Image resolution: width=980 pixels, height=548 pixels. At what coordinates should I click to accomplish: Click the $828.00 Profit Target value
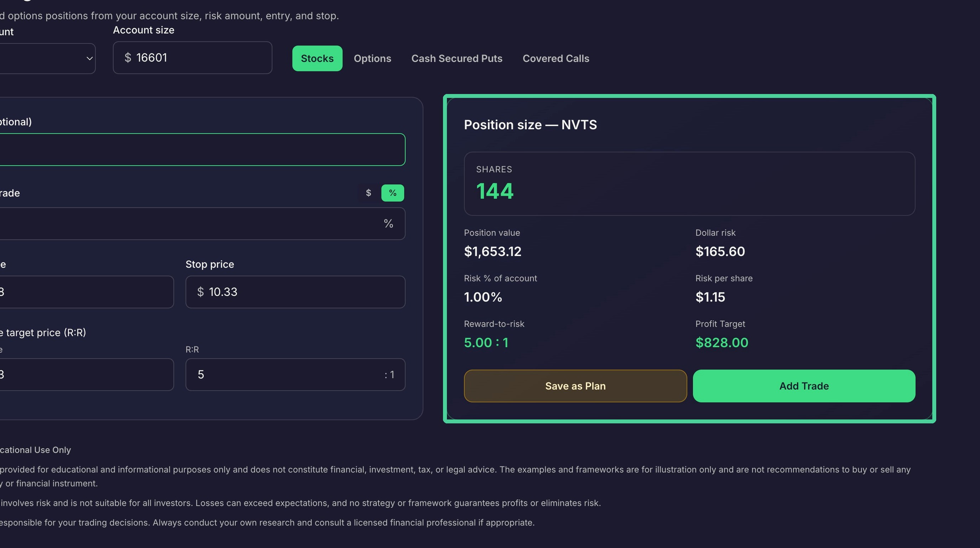pyautogui.click(x=722, y=343)
